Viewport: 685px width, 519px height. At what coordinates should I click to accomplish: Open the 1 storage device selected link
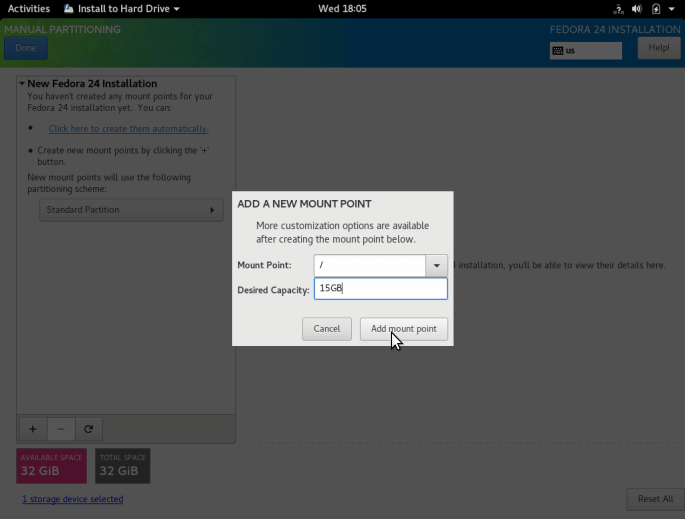(73, 499)
